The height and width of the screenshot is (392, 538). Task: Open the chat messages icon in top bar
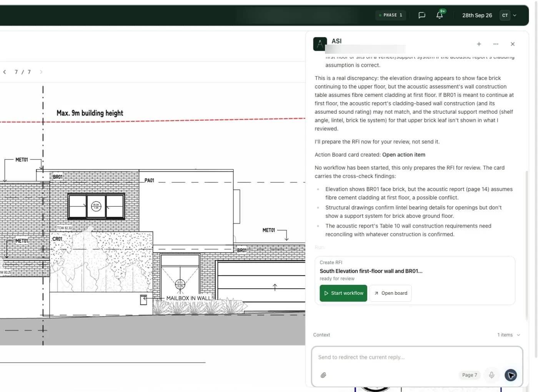coord(422,15)
